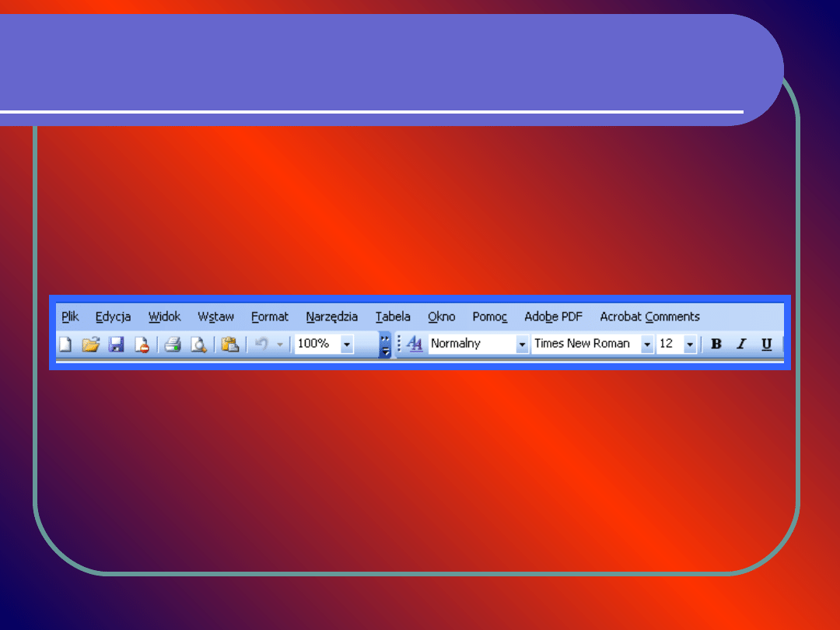Click inside the Normalny style field
This screenshot has width=840, height=630.
tap(472, 344)
